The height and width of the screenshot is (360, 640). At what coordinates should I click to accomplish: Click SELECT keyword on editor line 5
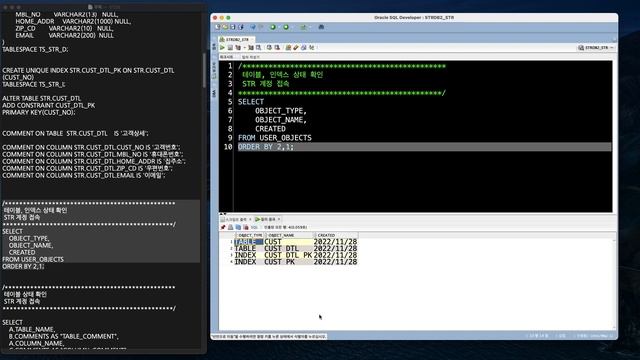pos(251,102)
